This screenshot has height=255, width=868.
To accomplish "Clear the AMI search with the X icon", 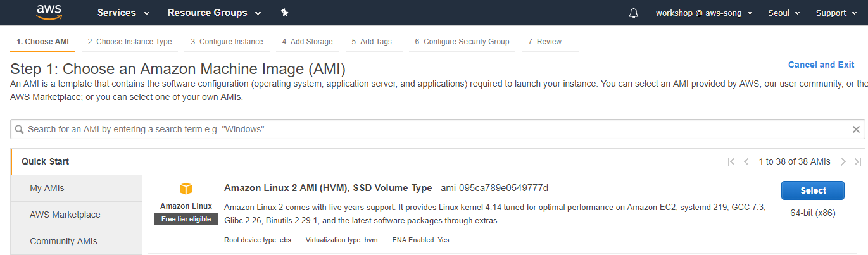I will (856, 129).
